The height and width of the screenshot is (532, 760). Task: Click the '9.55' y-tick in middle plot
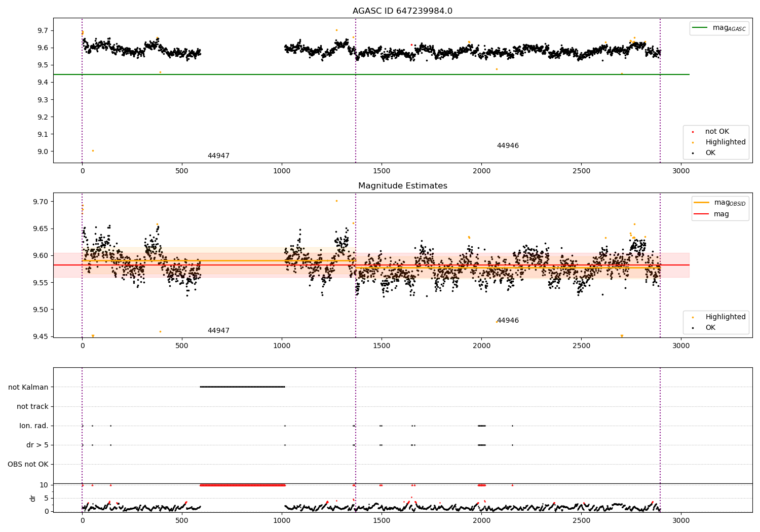(41, 283)
